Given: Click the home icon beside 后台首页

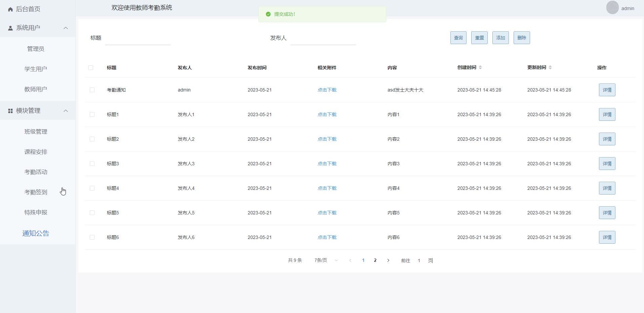Looking at the screenshot, I should [10, 9].
